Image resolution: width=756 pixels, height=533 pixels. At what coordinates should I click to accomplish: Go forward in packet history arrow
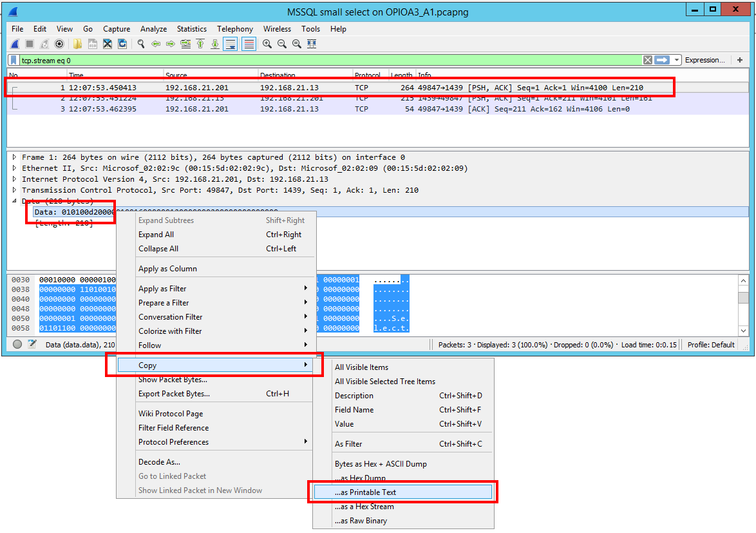point(171,44)
